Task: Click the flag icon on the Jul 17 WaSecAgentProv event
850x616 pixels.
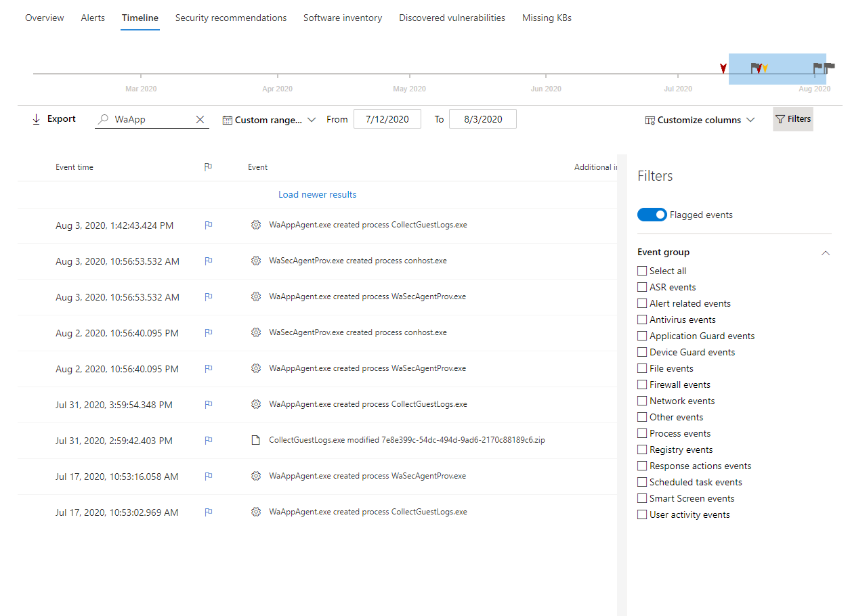Action: (x=209, y=477)
